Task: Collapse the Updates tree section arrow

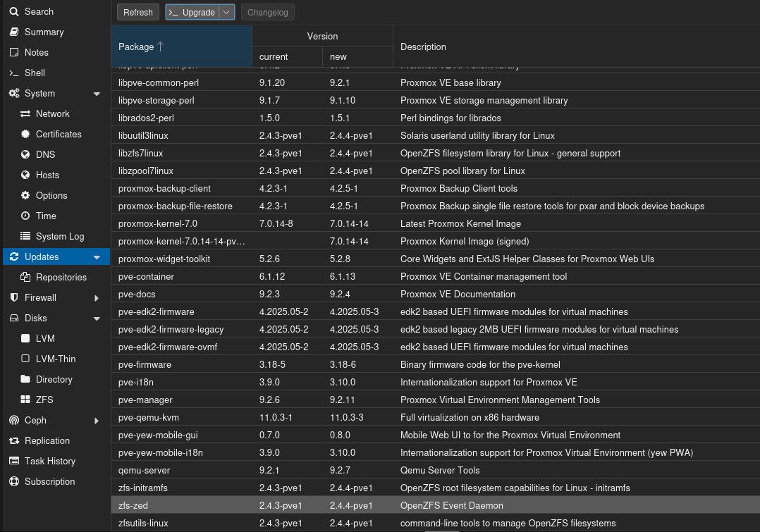Action: (x=97, y=257)
